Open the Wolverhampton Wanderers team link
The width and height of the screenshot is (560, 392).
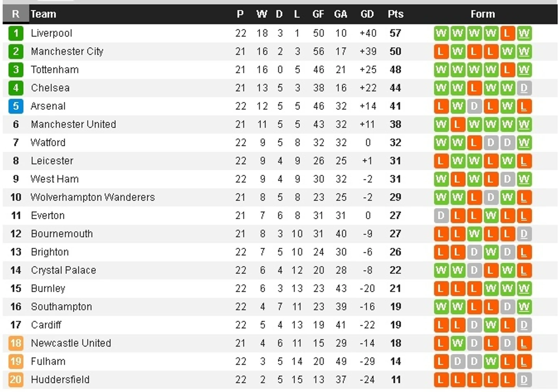(x=93, y=197)
